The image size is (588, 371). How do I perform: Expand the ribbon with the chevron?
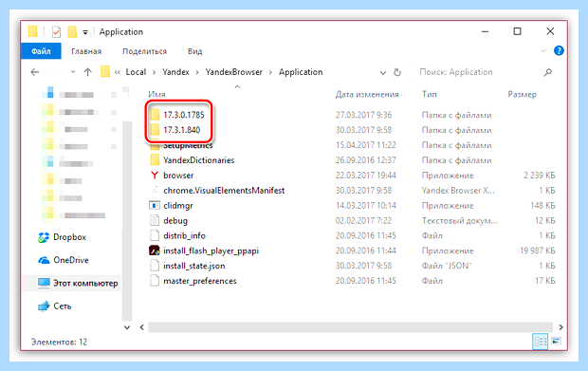pos(543,50)
